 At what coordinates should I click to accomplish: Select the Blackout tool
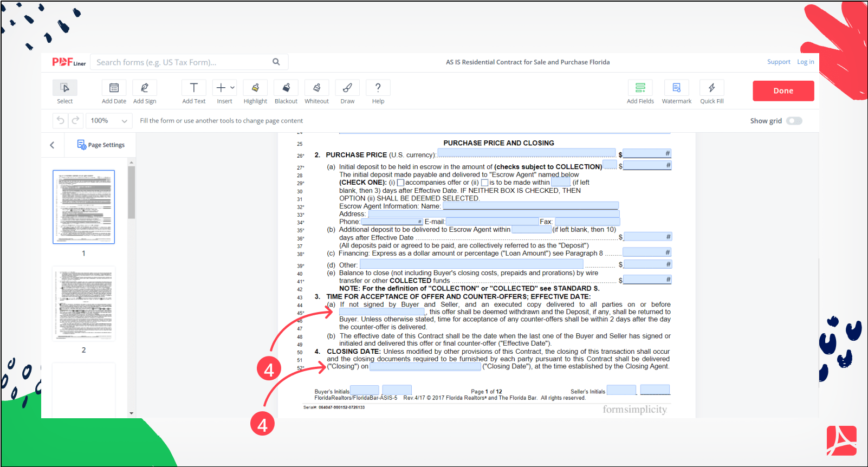pyautogui.click(x=286, y=88)
